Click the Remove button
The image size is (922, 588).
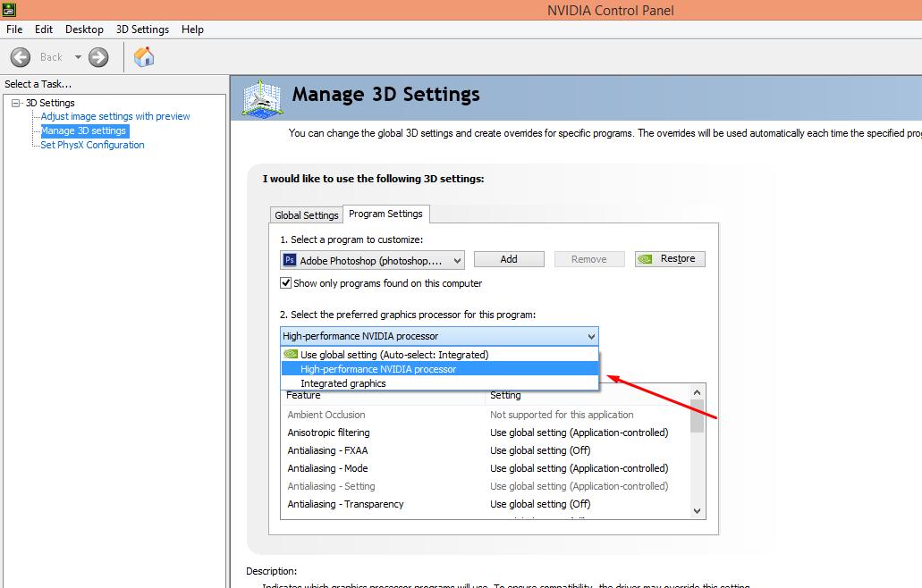[589, 259]
